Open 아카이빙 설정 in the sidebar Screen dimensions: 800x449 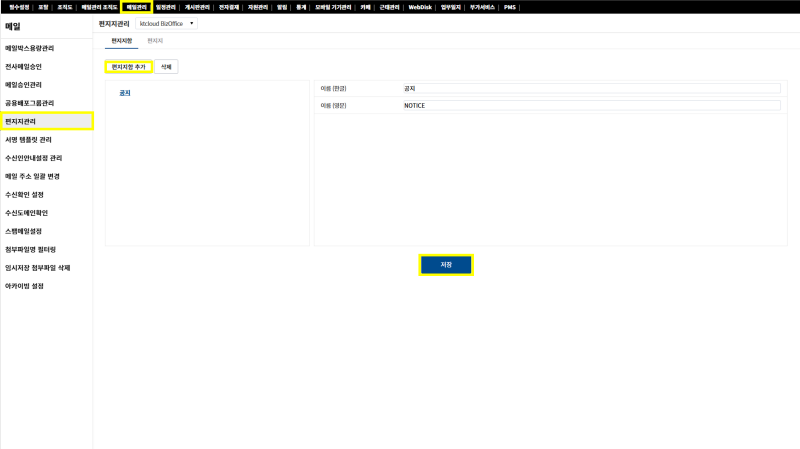click(x=25, y=286)
